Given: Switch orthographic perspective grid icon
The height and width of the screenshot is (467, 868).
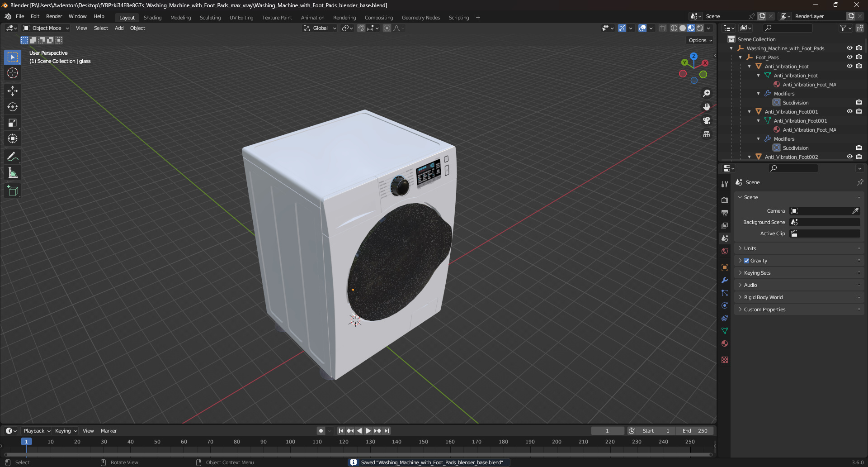Looking at the screenshot, I should click(x=707, y=134).
